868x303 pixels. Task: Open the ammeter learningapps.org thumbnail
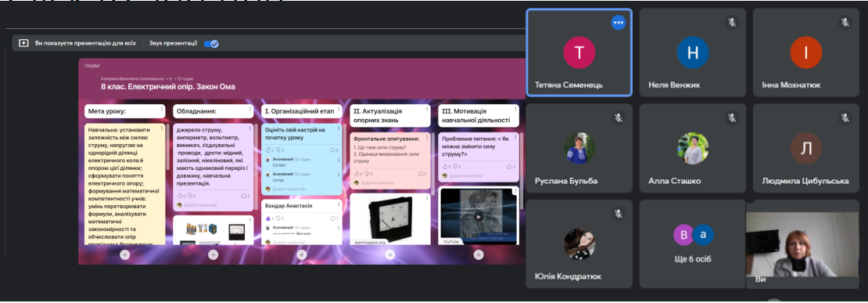pyautogui.click(x=389, y=219)
